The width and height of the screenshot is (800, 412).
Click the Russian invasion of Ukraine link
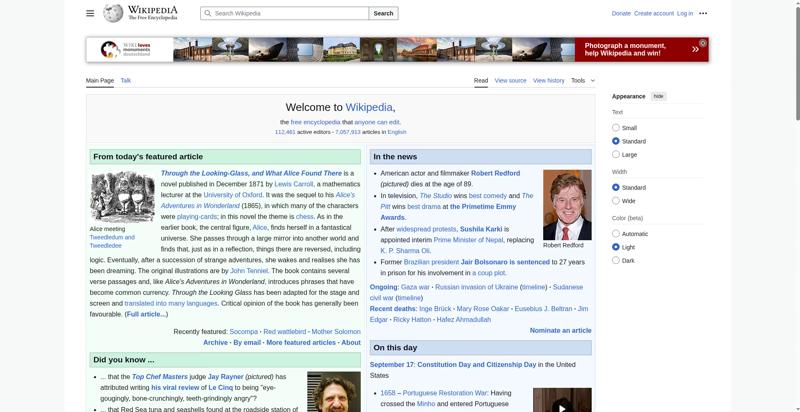tap(477, 287)
